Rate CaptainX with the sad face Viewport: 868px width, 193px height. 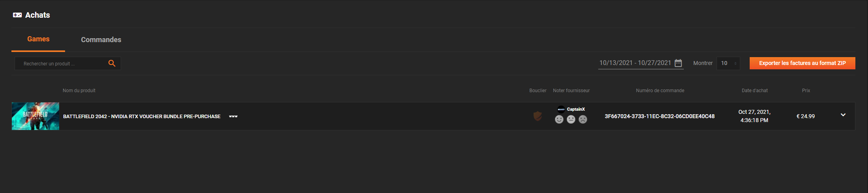pyautogui.click(x=583, y=119)
